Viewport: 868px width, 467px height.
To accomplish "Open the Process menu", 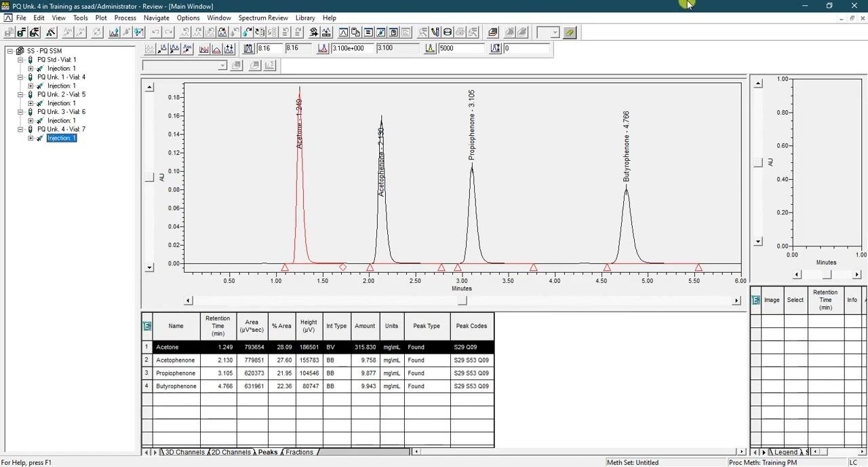I will click(x=125, y=18).
